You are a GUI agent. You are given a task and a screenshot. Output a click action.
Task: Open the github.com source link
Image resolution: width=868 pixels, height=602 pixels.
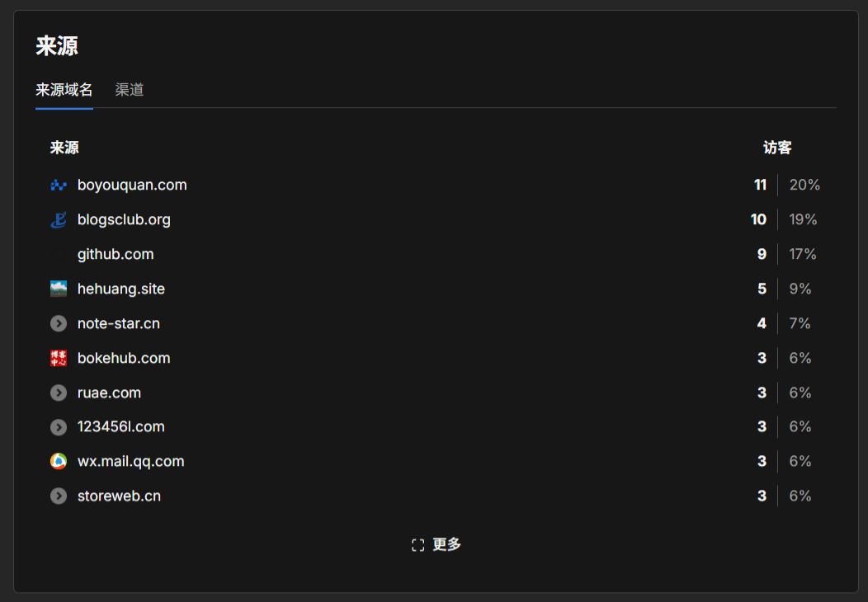tap(116, 255)
